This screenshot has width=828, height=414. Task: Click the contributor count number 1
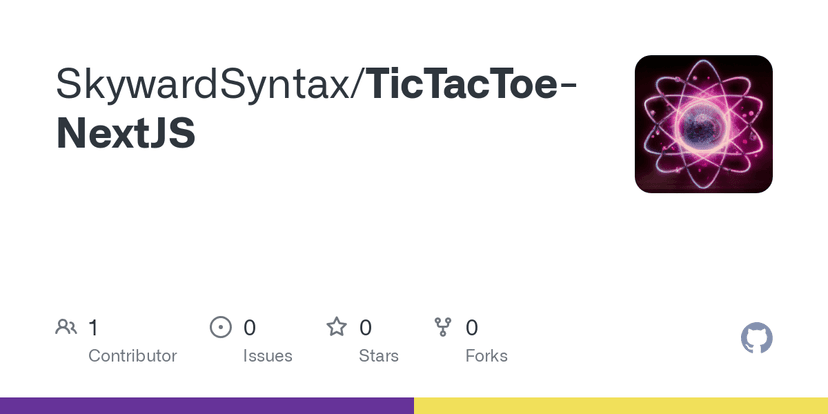coord(93,327)
